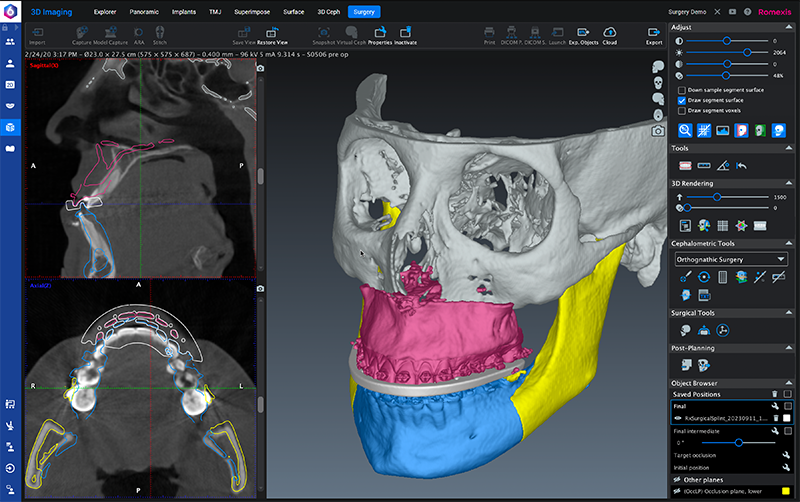Click the Restore View toolbar button

[x=272, y=36]
